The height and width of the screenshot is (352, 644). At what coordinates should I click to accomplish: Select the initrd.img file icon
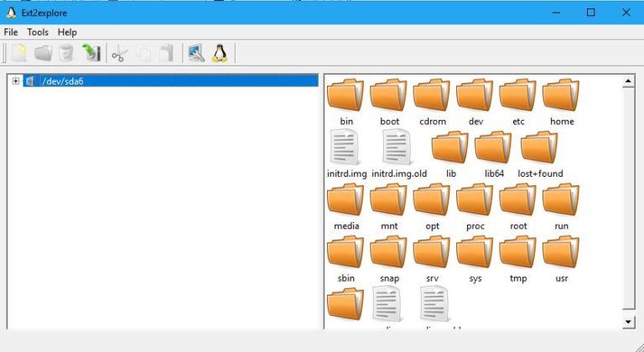345,147
